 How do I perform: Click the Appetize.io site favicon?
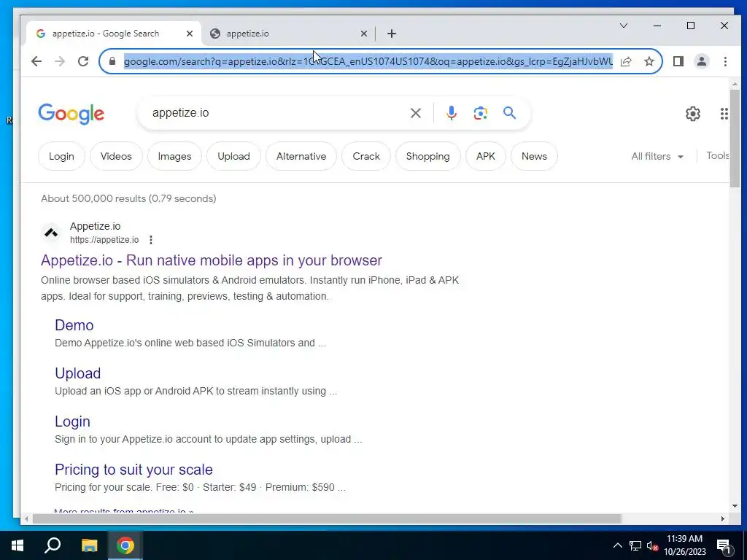[x=52, y=233]
